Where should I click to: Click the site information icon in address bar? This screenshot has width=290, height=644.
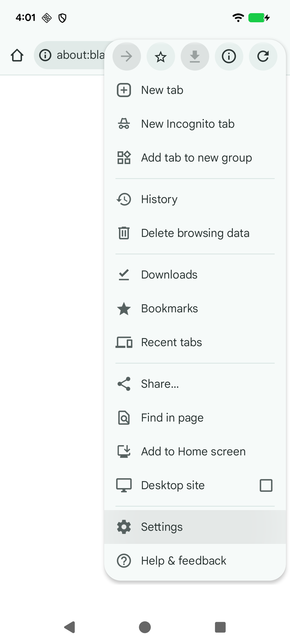[x=45, y=55]
